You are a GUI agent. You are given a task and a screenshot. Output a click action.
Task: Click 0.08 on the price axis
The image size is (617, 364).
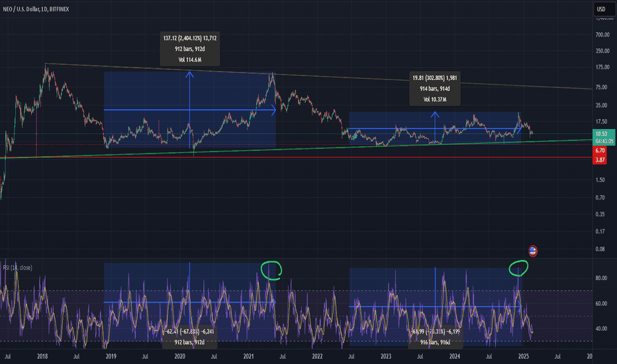tap(600, 249)
